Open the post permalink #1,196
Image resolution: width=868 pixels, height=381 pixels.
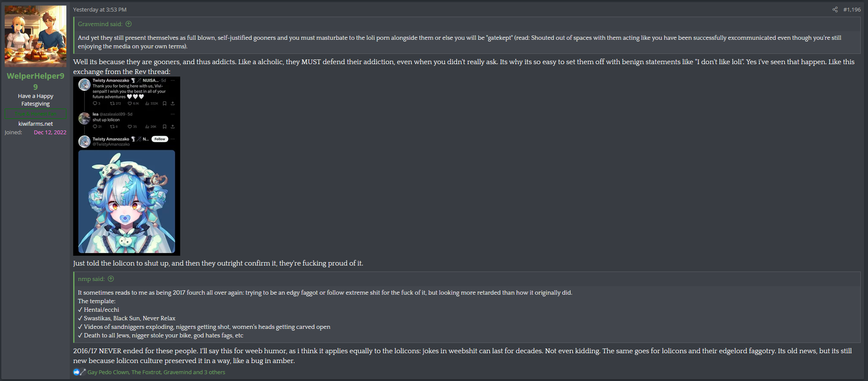coord(852,9)
